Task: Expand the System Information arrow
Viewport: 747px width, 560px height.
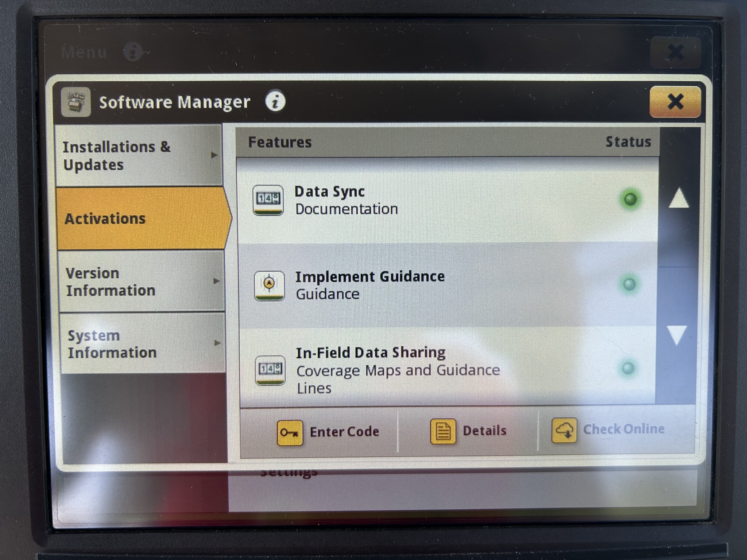Action: [217, 343]
